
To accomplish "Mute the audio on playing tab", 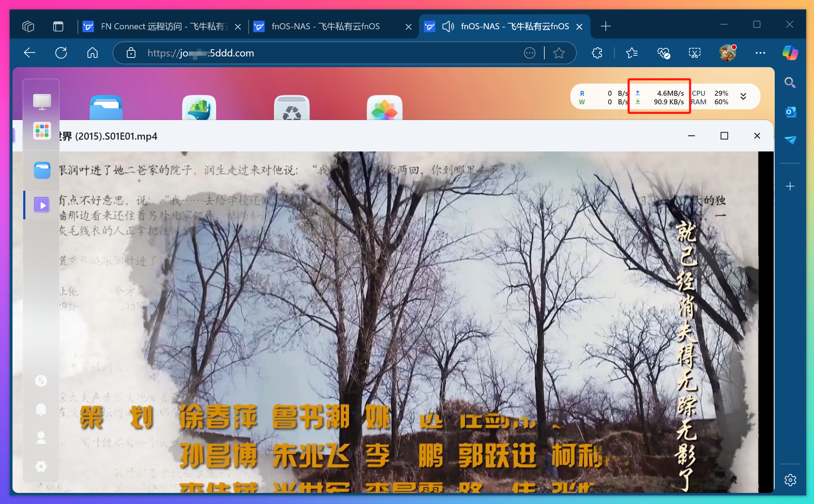I will (x=448, y=26).
